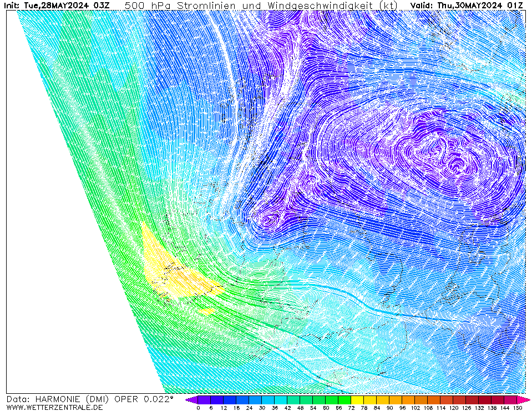Screen dimensions: 532x411
Task: Click the 114–120 kt legend swatch
Action: point(447,400)
